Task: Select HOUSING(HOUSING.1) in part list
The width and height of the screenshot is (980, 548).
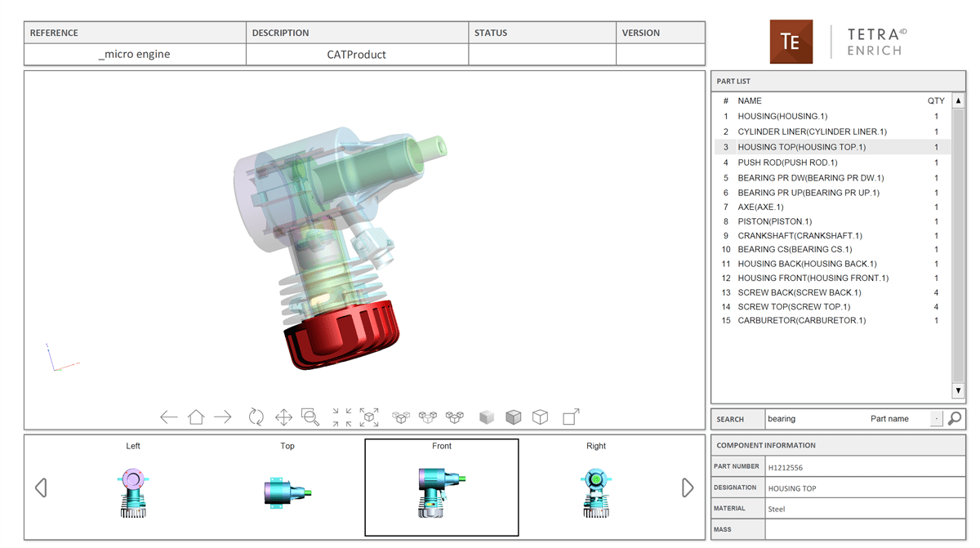Action: (x=832, y=117)
